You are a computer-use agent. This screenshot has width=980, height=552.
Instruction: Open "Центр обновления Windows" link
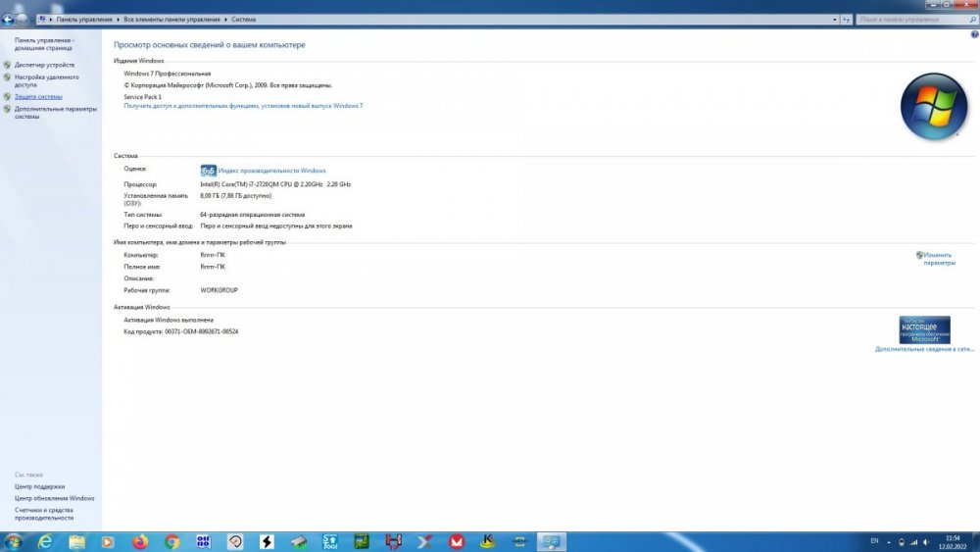(54, 498)
